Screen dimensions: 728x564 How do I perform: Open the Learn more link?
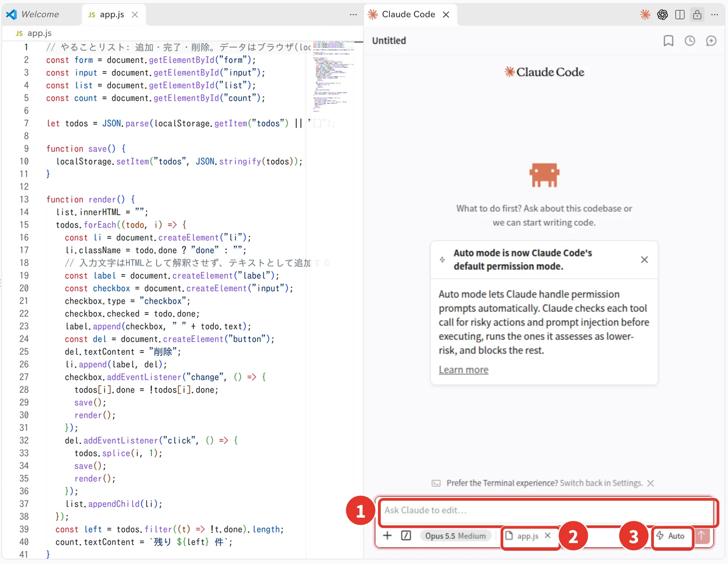click(x=463, y=370)
